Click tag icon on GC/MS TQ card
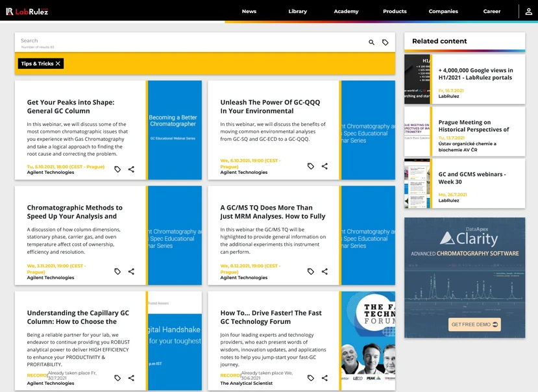 point(310,271)
